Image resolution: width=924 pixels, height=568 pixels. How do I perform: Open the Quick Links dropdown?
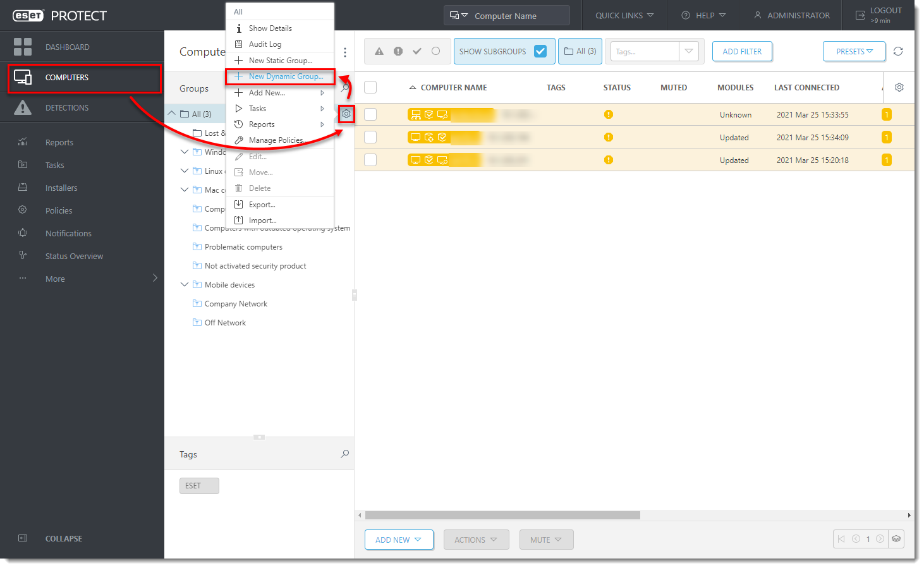624,15
